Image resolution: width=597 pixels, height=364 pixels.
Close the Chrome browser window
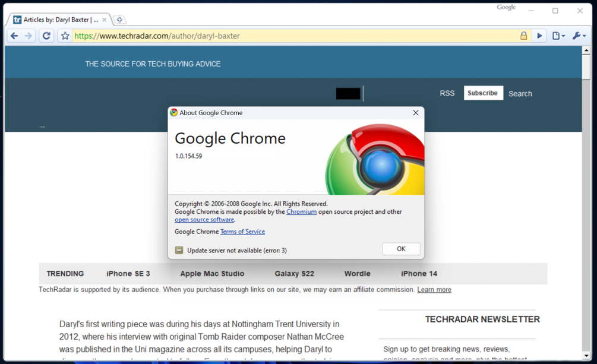coord(580,11)
